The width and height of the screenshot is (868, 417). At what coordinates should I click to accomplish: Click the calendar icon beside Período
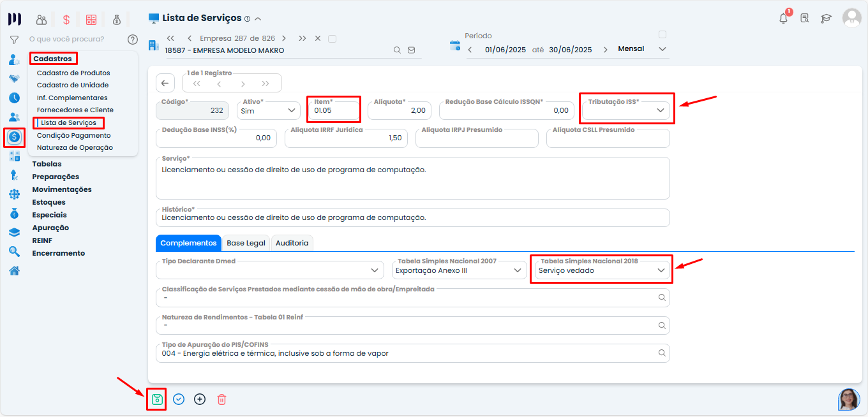click(455, 45)
